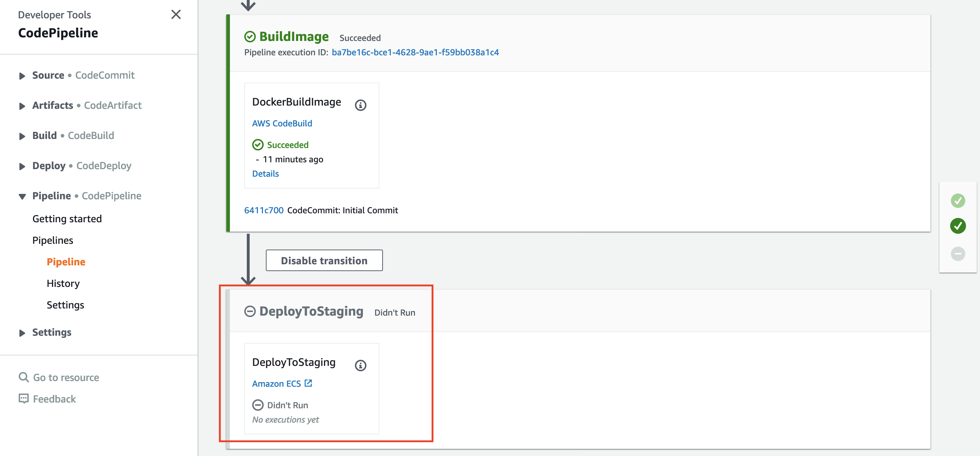Click DeployToStaging action Didn't Run icon
Image resolution: width=980 pixels, height=456 pixels.
(x=258, y=405)
